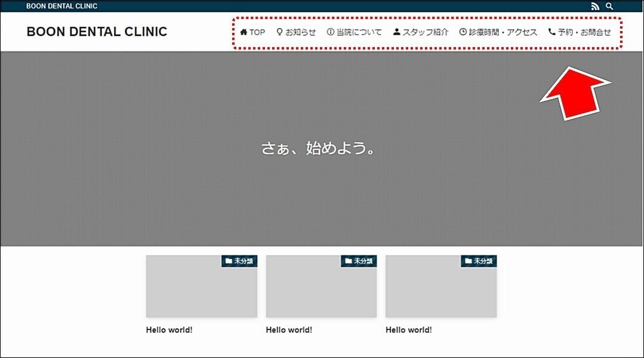Viewport: 644px width, 358px height.
Task: Open 診療時間・アクセス menu item
Action: pyautogui.click(x=498, y=32)
